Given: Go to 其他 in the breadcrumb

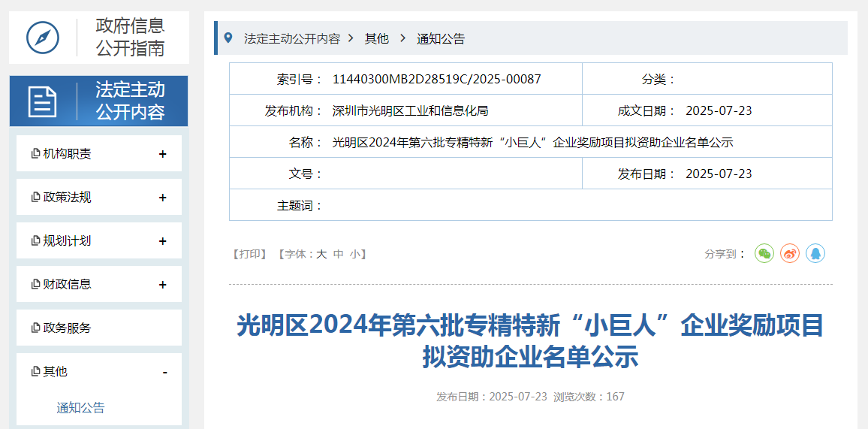Looking at the screenshot, I should click(377, 39).
